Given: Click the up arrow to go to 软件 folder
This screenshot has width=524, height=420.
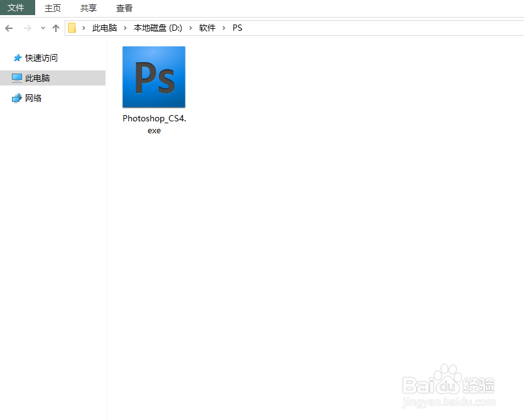Looking at the screenshot, I should [x=55, y=28].
